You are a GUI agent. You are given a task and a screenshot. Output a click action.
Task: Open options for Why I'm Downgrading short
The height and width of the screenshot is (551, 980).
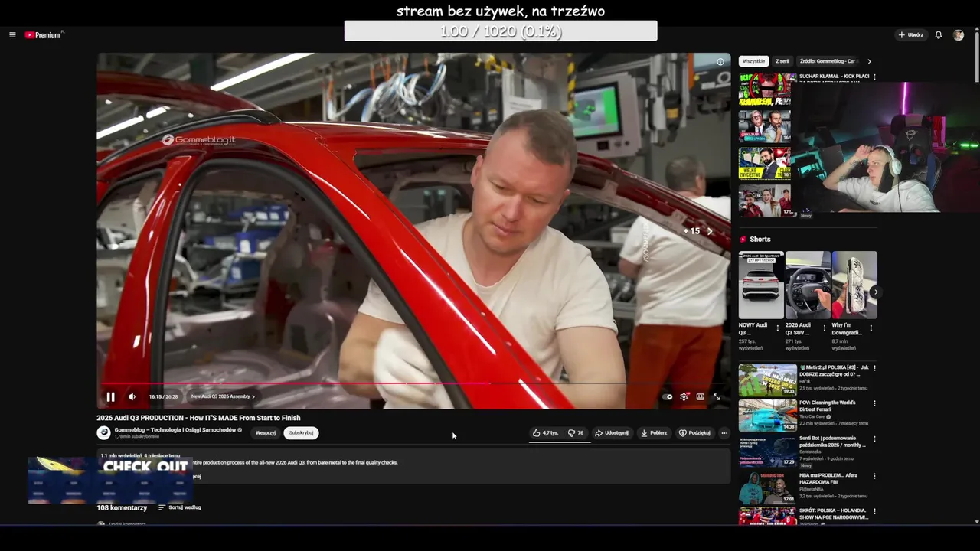(x=871, y=328)
